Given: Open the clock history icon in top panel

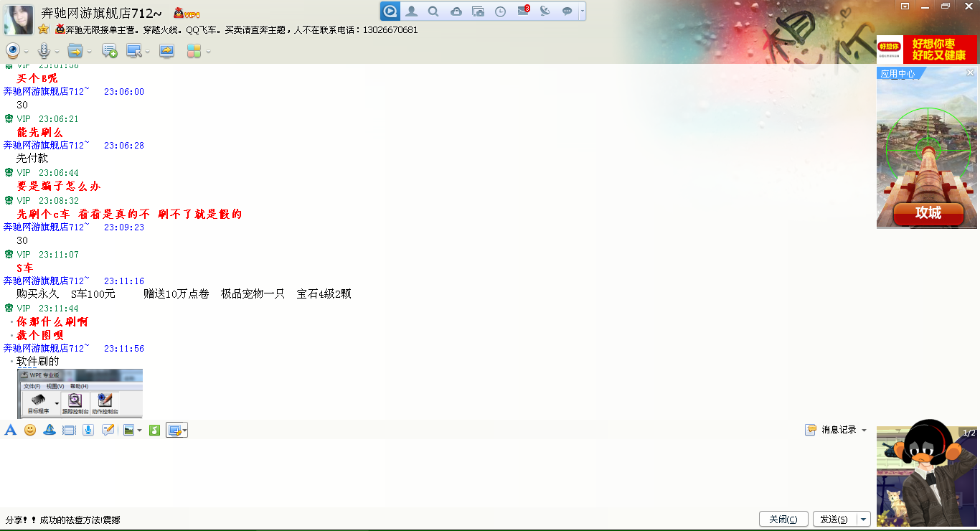Looking at the screenshot, I should click(x=500, y=11).
